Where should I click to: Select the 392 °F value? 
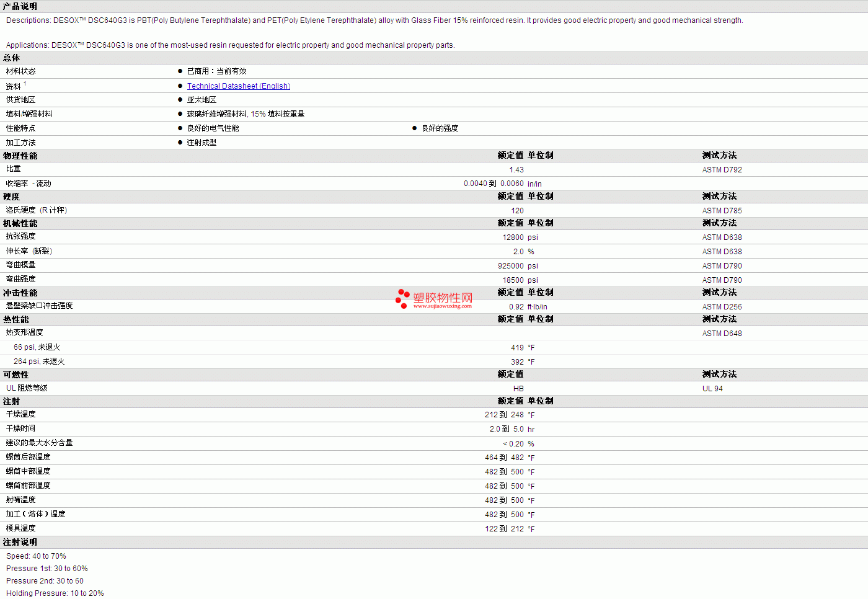[x=523, y=362]
